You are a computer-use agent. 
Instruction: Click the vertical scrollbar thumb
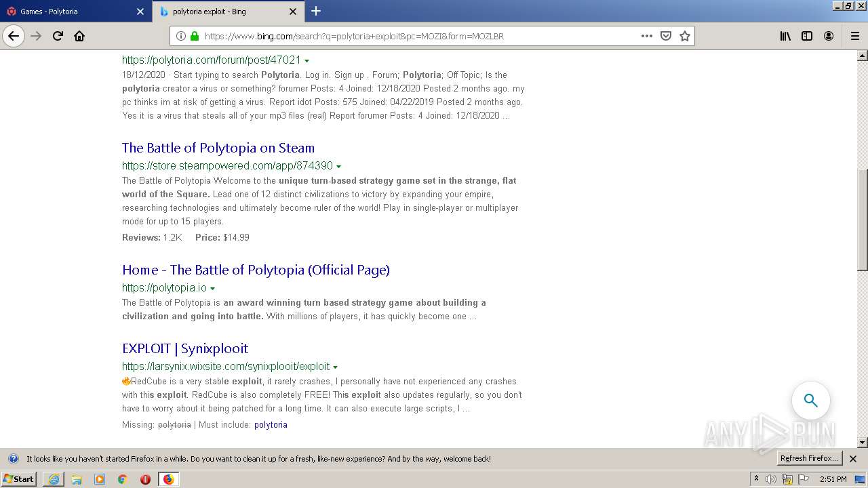(x=863, y=219)
